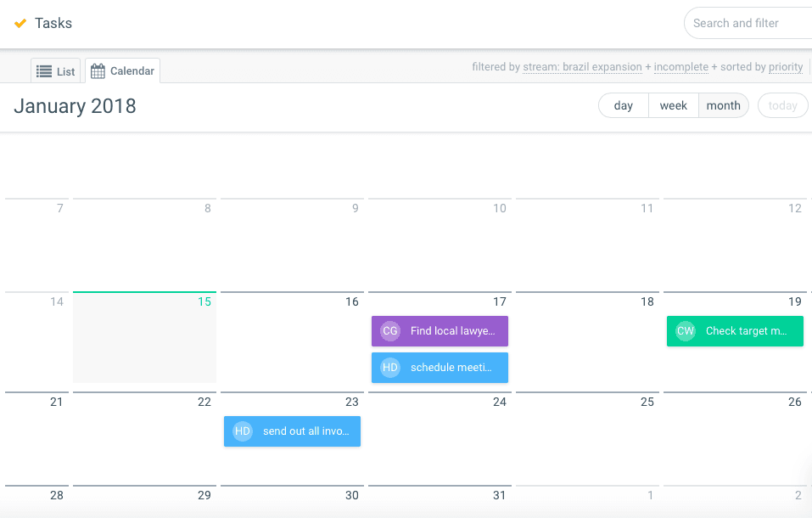This screenshot has width=812, height=518.
Task: Focus the Search and filter field
Action: tap(747, 23)
